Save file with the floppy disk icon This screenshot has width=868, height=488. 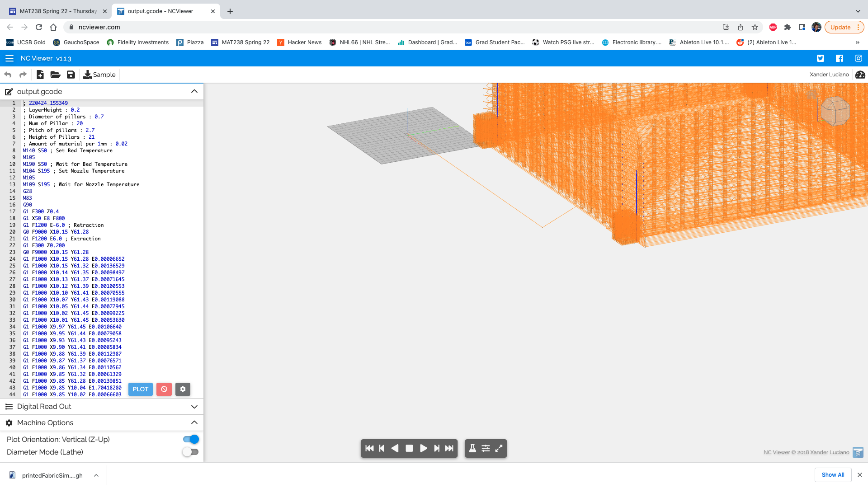coord(71,75)
